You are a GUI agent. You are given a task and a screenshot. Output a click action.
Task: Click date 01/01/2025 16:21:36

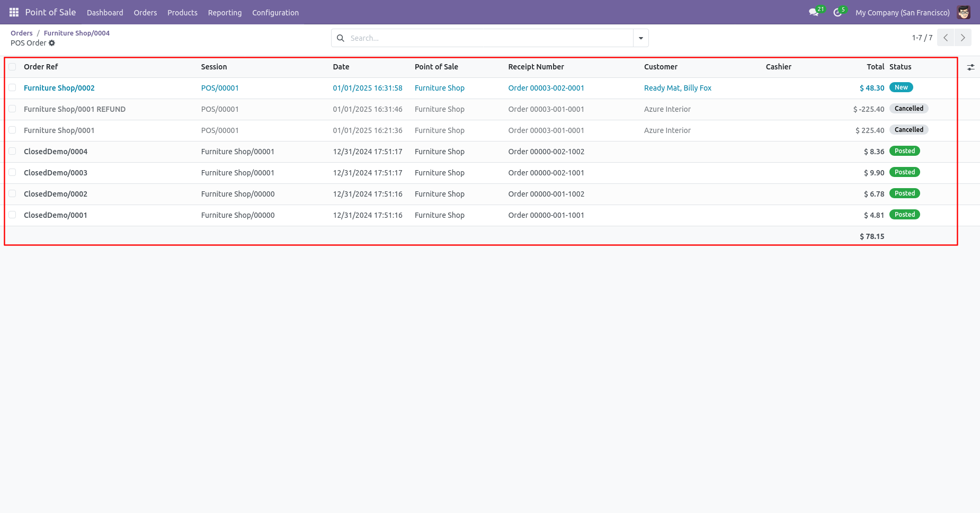[368, 130]
